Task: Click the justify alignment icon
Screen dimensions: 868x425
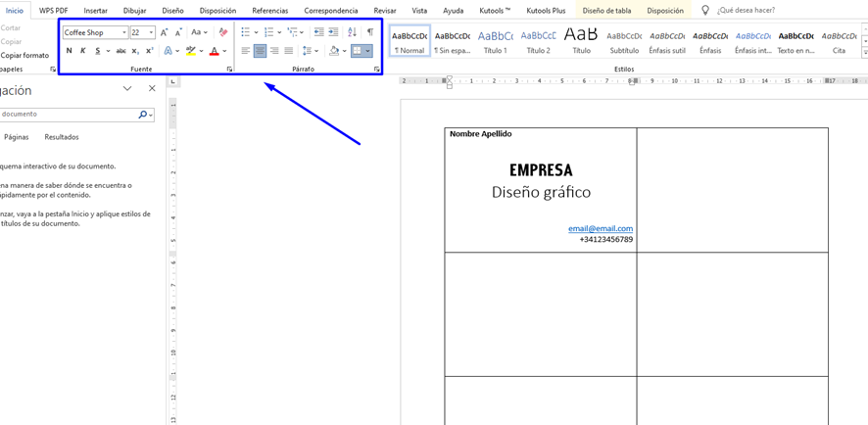Action: pyautogui.click(x=288, y=51)
